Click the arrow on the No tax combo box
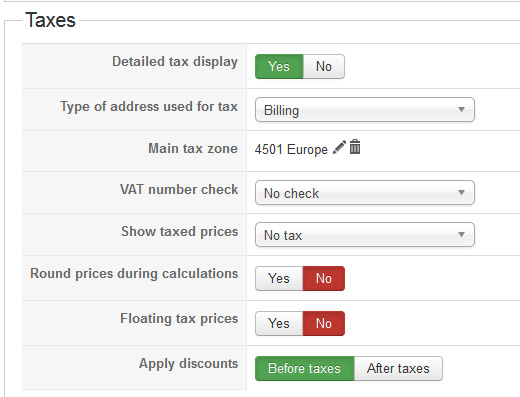520x397 pixels. coord(461,234)
